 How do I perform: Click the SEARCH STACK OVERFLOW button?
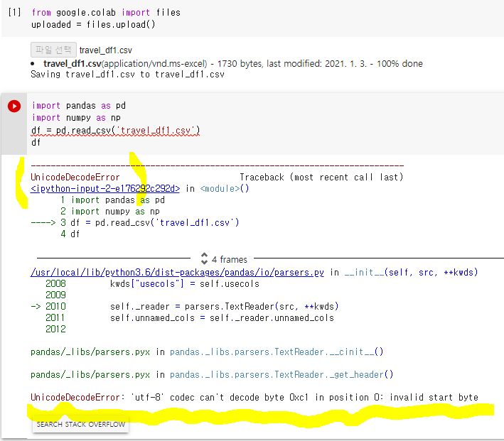(x=81, y=425)
